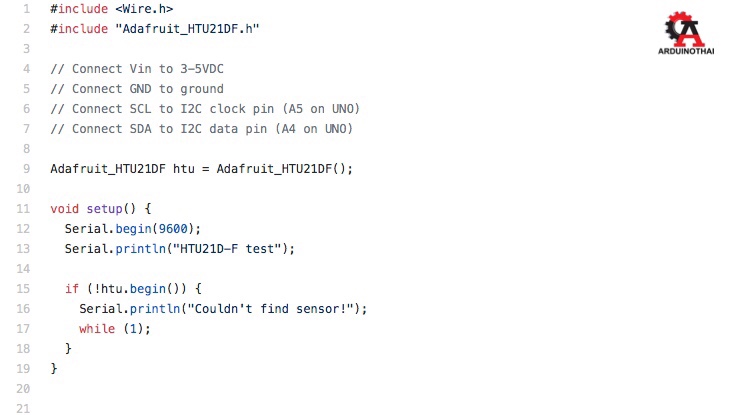Select line number 1 in gutter

click(x=26, y=9)
